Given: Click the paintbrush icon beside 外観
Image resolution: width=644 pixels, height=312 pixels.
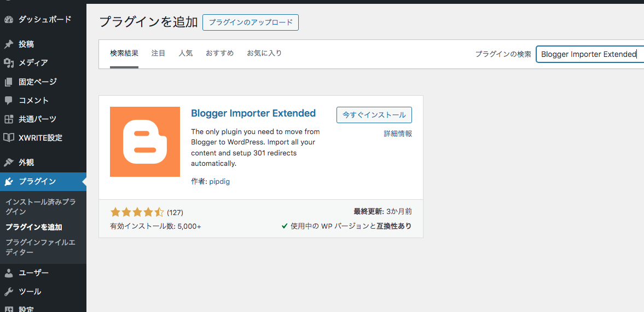Looking at the screenshot, I should click(x=9, y=163).
